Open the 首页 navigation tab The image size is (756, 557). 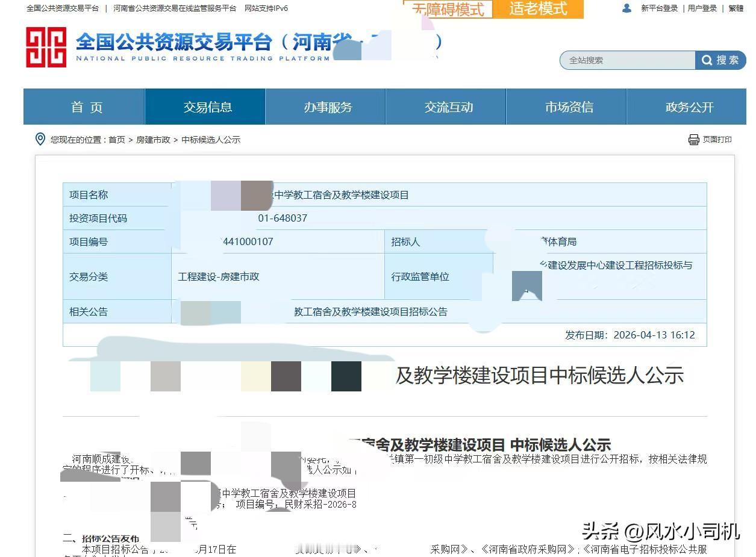click(x=84, y=107)
